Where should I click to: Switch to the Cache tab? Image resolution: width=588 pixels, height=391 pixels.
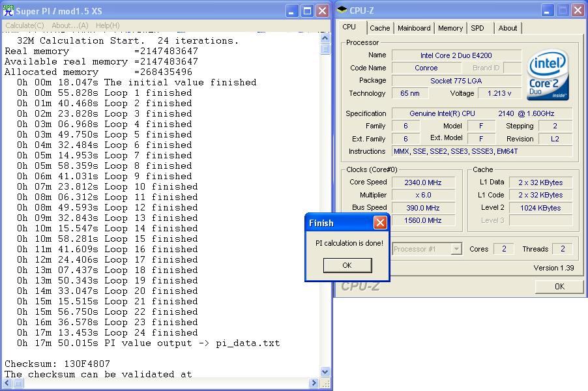(379, 28)
